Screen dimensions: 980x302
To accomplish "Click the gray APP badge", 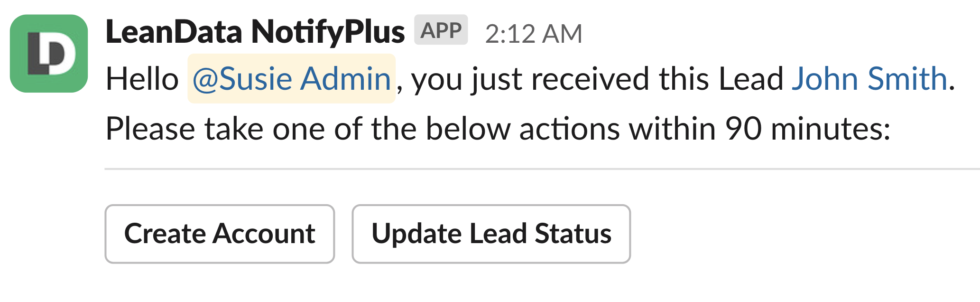I will click(441, 30).
